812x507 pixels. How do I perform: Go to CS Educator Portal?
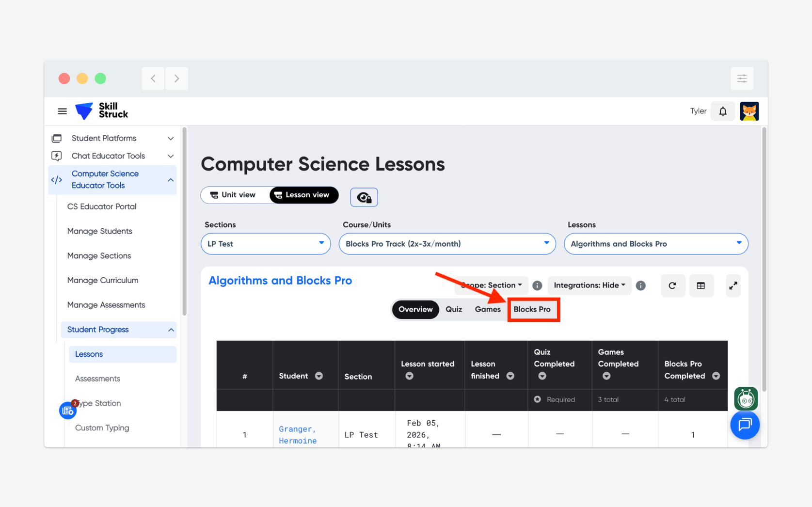point(102,206)
